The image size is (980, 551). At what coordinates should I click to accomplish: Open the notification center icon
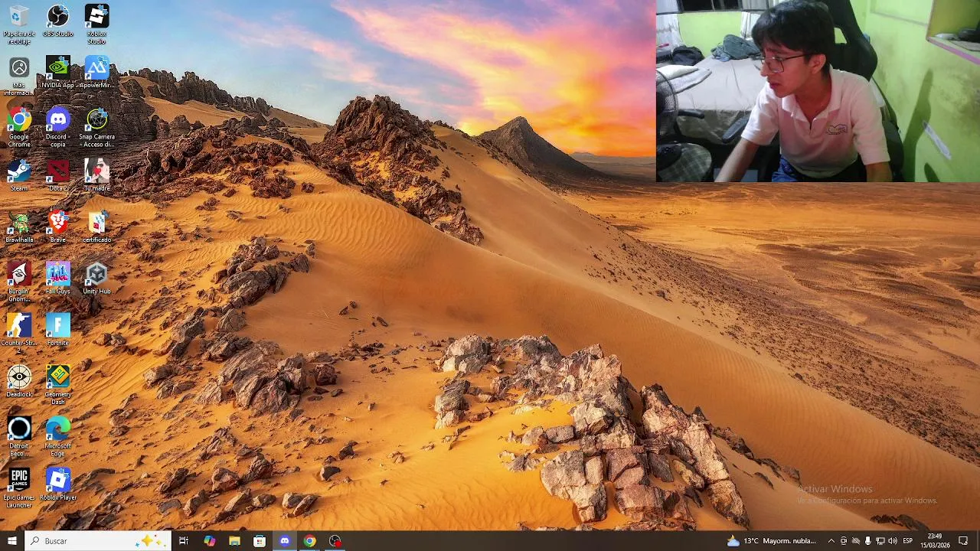click(963, 541)
